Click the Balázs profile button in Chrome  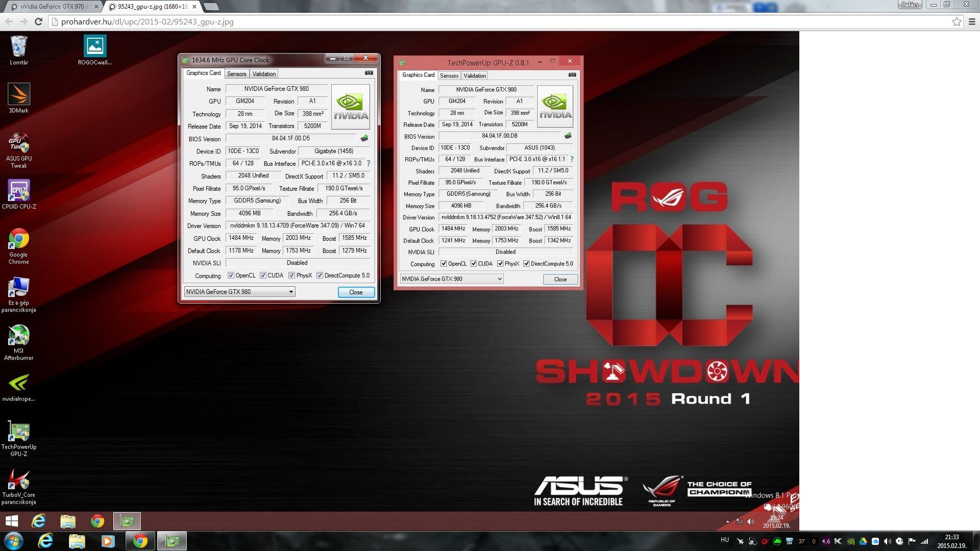point(910,5)
